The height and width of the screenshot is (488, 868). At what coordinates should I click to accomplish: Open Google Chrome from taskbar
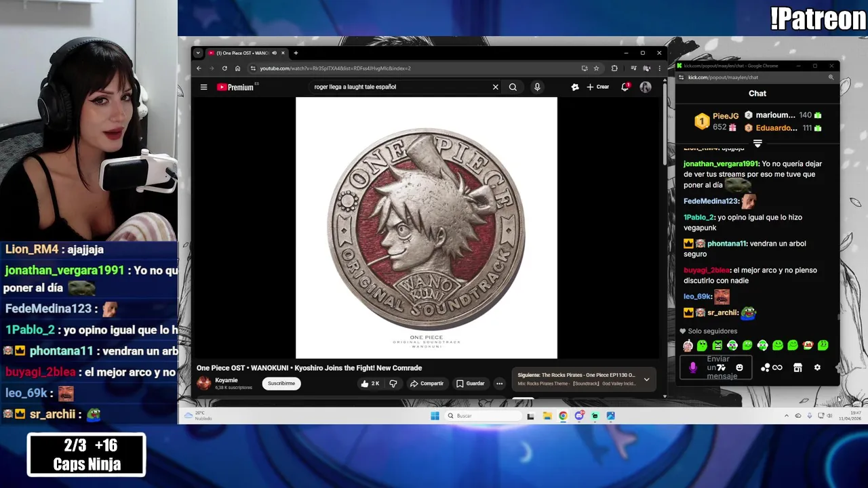(x=563, y=415)
